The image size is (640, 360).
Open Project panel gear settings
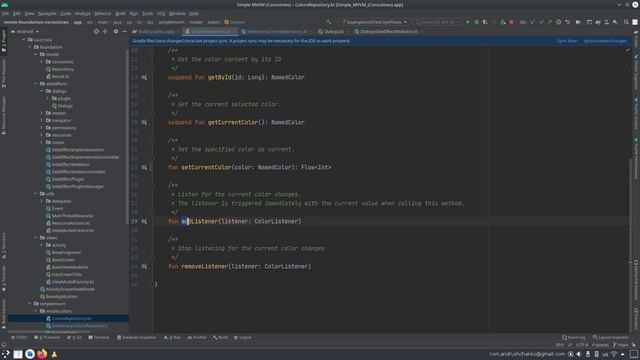point(116,31)
